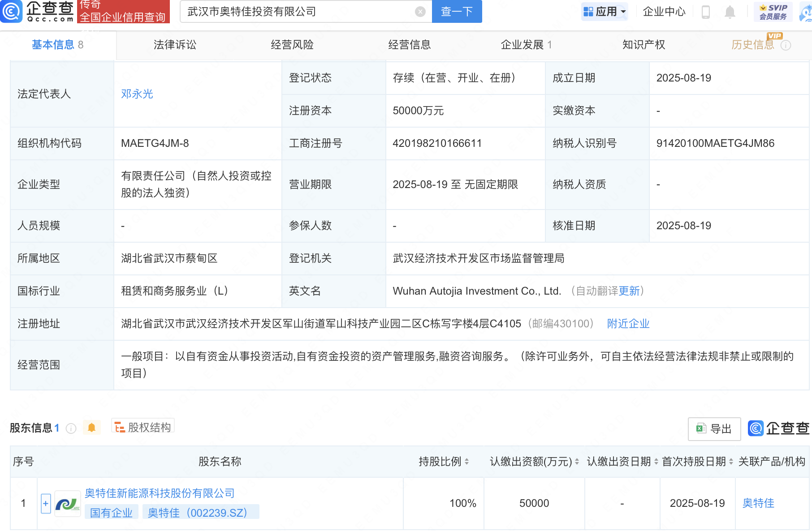Go to 企业中心
The width and height of the screenshot is (812, 531).
(x=664, y=12)
